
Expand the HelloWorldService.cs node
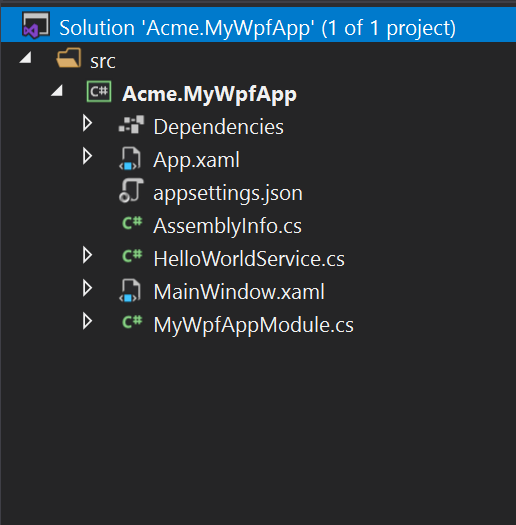pyautogui.click(x=87, y=255)
